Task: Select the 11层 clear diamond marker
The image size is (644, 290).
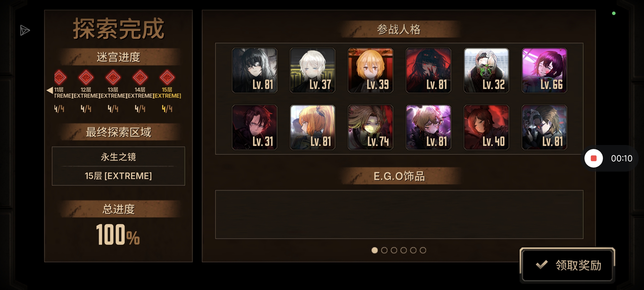Action: 60,77
